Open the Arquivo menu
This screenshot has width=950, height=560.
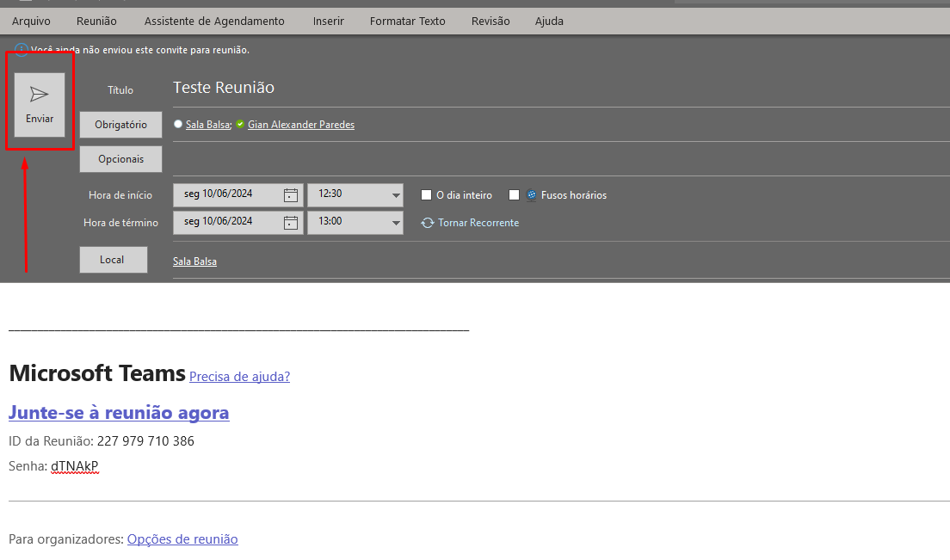[x=31, y=21]
